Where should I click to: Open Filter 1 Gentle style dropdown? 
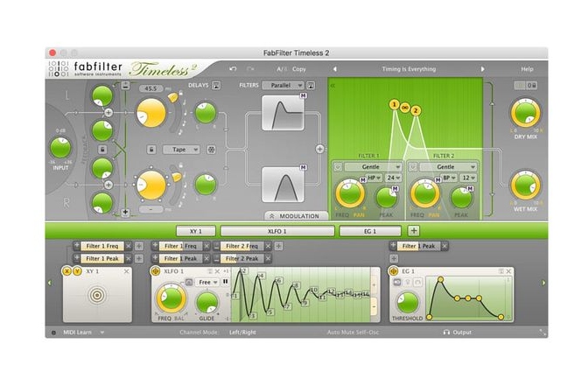373,167
